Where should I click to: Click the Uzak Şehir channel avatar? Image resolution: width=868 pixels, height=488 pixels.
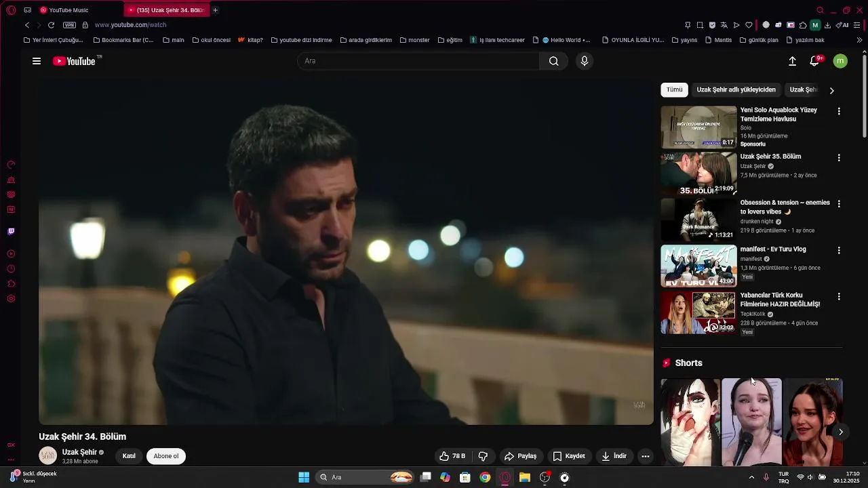(x=47, y=456)
